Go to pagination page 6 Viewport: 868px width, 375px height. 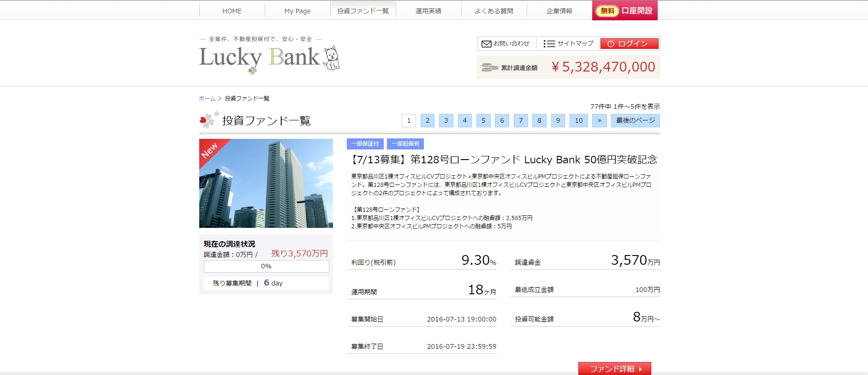[502, 120]
